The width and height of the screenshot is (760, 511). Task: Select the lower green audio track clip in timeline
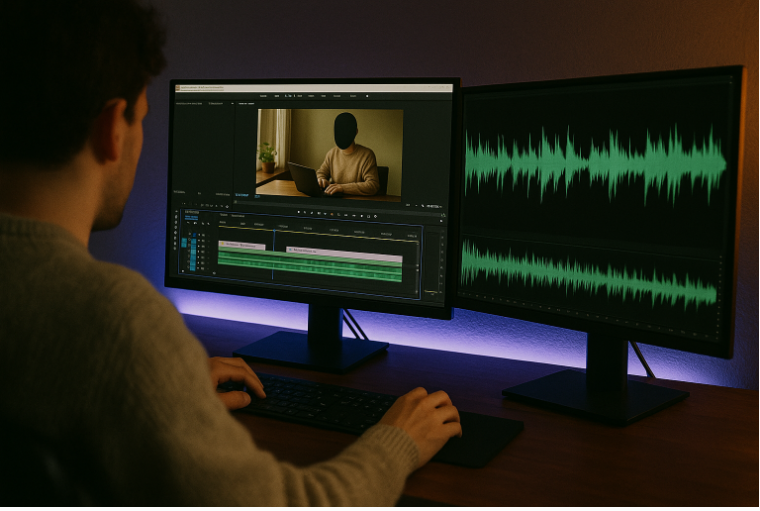[x=310, y=272]
